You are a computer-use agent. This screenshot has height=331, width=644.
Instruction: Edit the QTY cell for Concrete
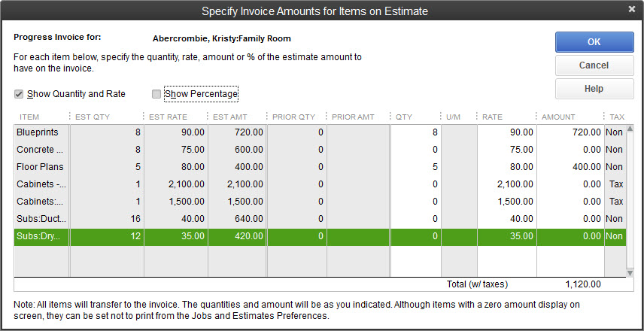click(x=415, y=149)
